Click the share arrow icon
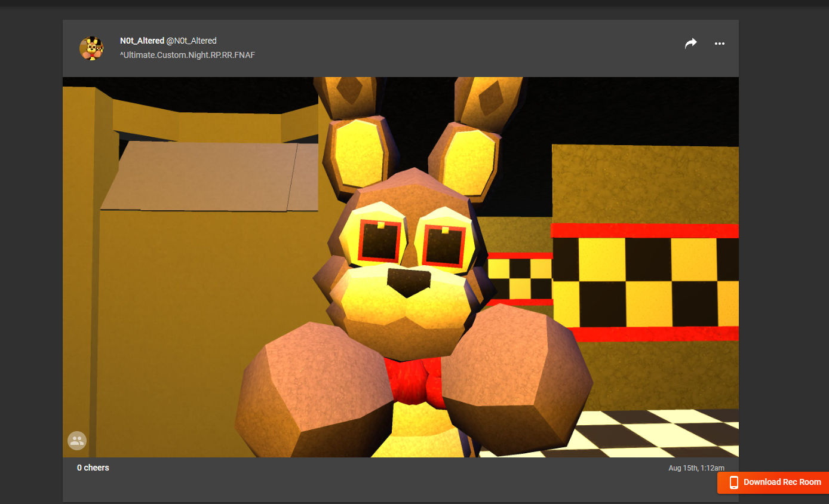The height and width of the screenshot is (504, 829). (x=690, y=44)
